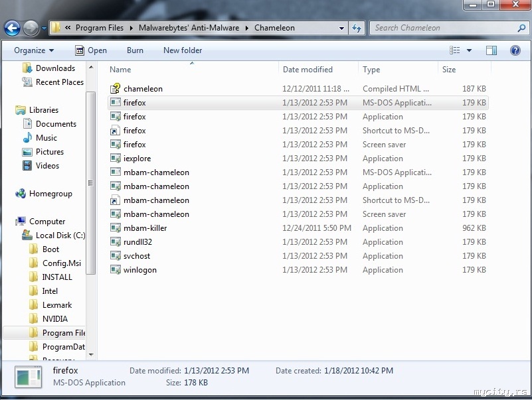532x400 pixels.
Task: Select the firefox Shortcut to MS-DOS icon
Action: point(116,131)
